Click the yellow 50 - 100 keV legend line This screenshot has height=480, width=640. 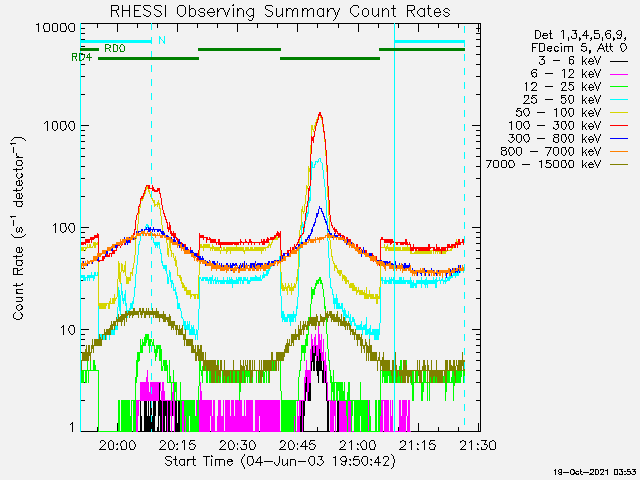[619, 113]
